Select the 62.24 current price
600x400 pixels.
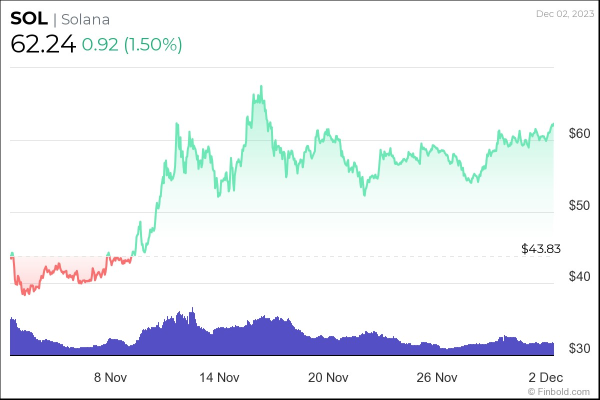[43, 44]
